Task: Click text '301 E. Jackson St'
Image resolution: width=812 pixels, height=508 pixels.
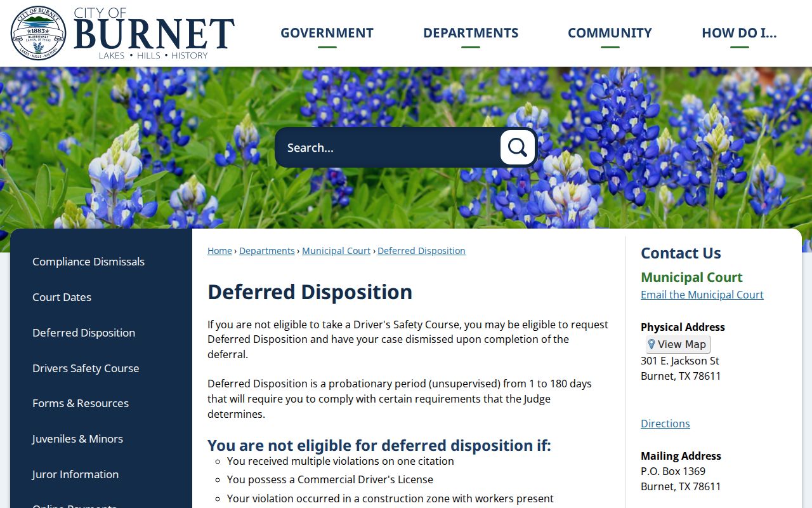Action: [x=680, y=361]
